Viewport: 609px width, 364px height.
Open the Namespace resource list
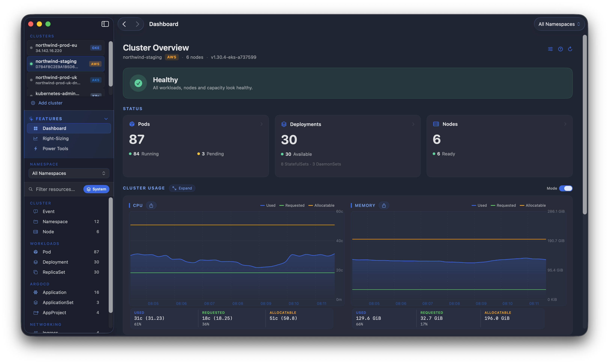pos(66,222)
